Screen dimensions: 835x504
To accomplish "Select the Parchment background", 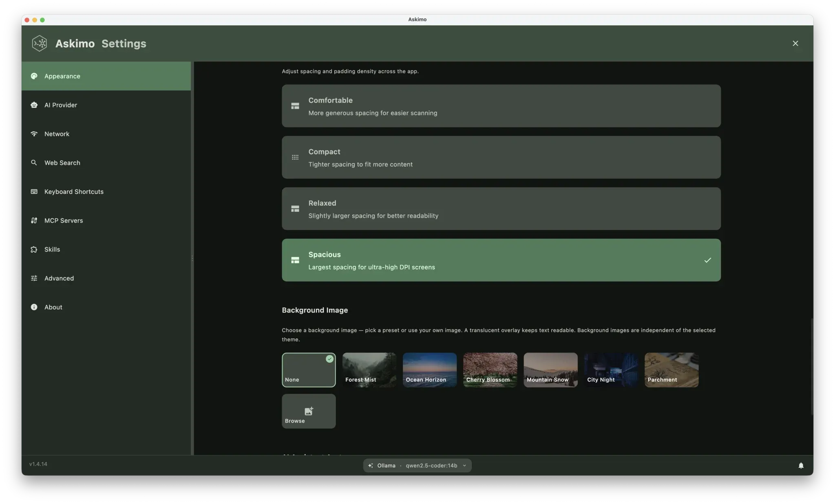I will pos(672,370).
